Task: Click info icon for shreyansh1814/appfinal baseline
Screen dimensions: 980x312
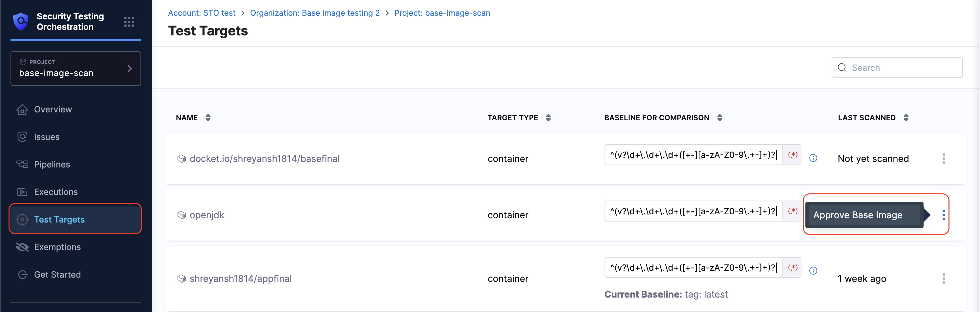Action: [x=813, y=271]
